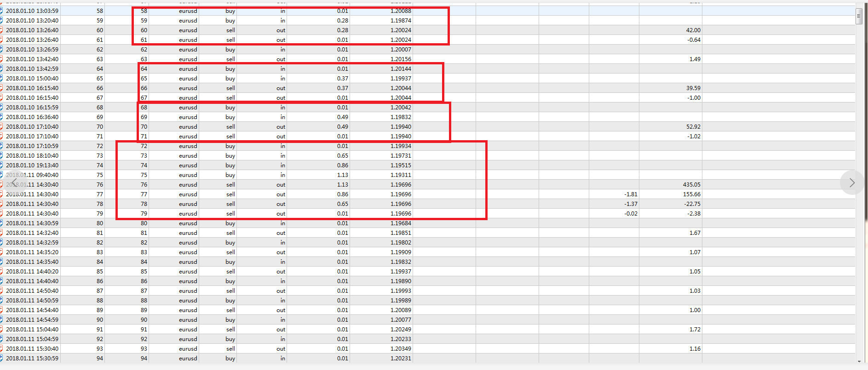Select the time cell 2018.01.10 16:36:40
Viewport: 868px width, 370px height.
coord(32,117)
